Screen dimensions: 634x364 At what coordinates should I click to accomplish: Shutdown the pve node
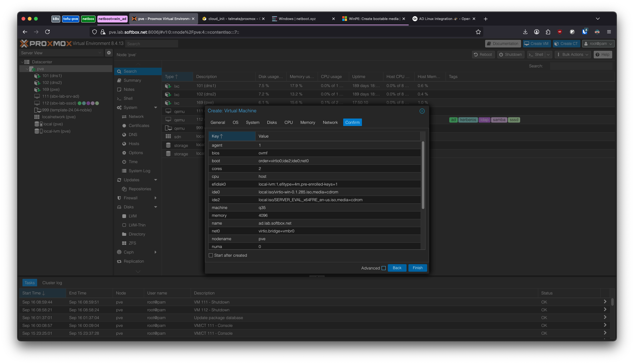pos(510,54)
